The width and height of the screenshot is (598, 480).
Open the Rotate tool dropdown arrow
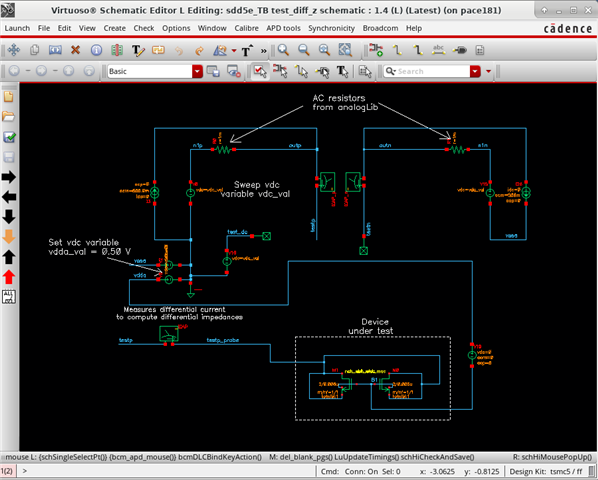tap(234, 50)
